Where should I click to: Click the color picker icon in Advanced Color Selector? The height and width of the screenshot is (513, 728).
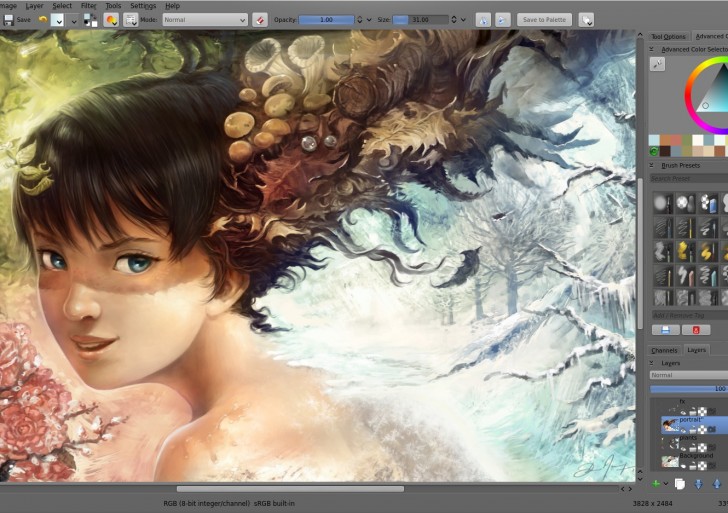pos(657,63)
